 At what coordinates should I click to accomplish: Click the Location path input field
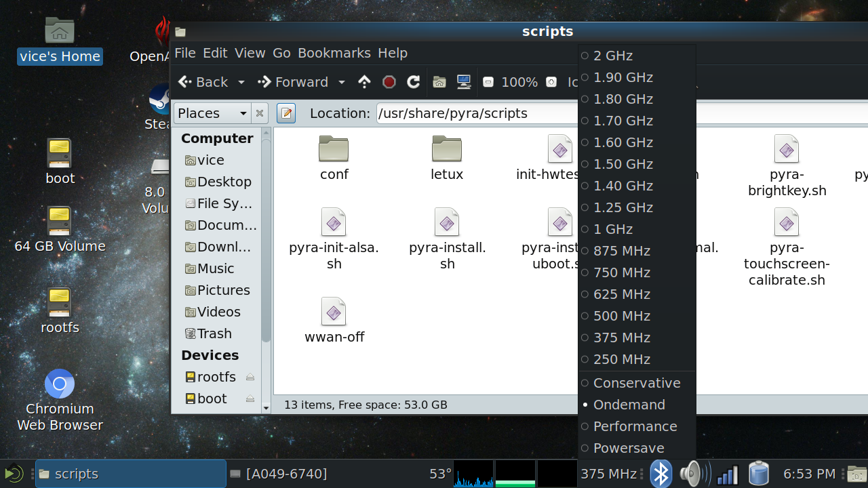point(475,113)
